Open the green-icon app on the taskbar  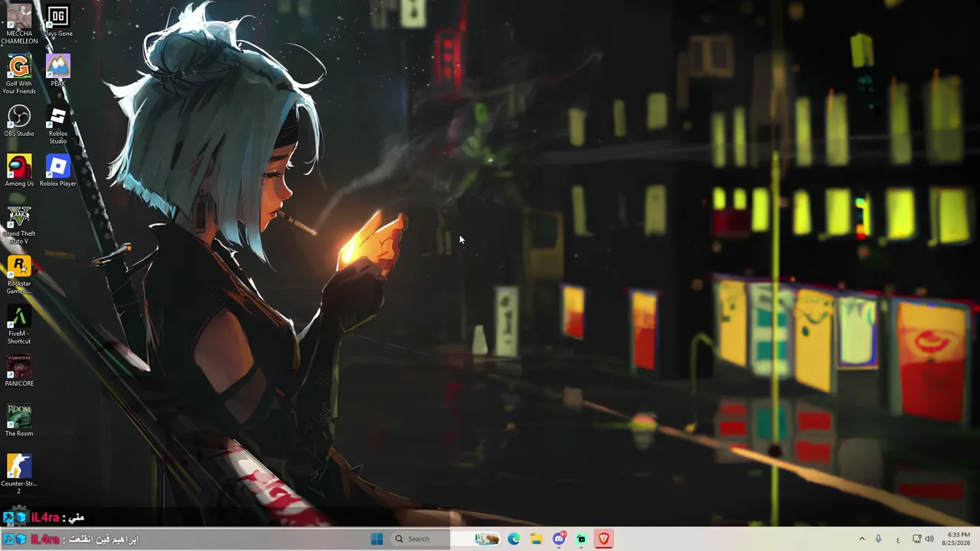click(x=581, y=539)
